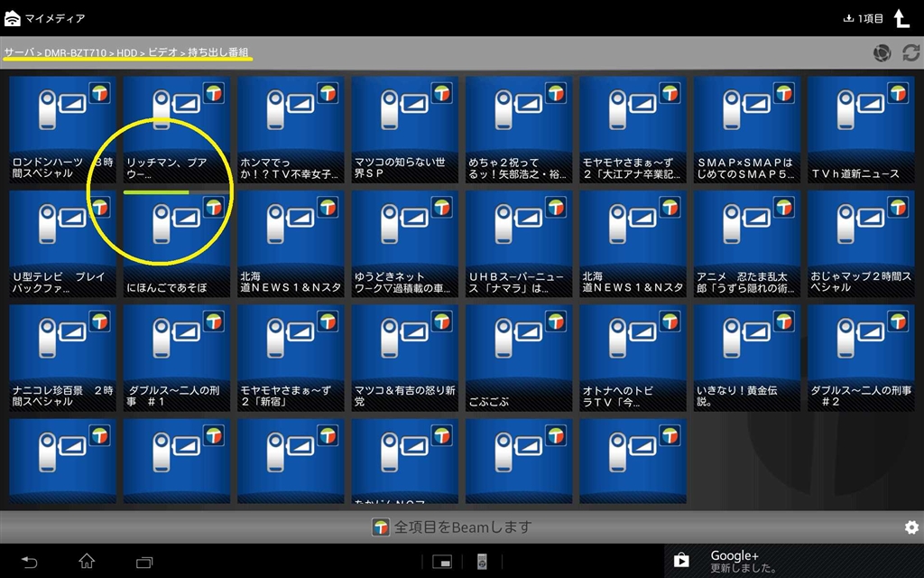Click Beam badge on ごぶごぶ tile

click(556, 322)
